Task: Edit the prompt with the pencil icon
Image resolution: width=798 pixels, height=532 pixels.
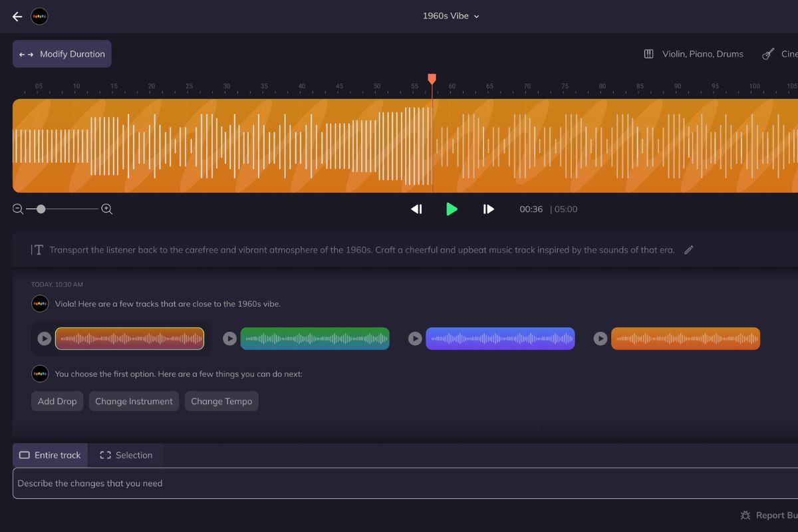Action: pos(689,250)
